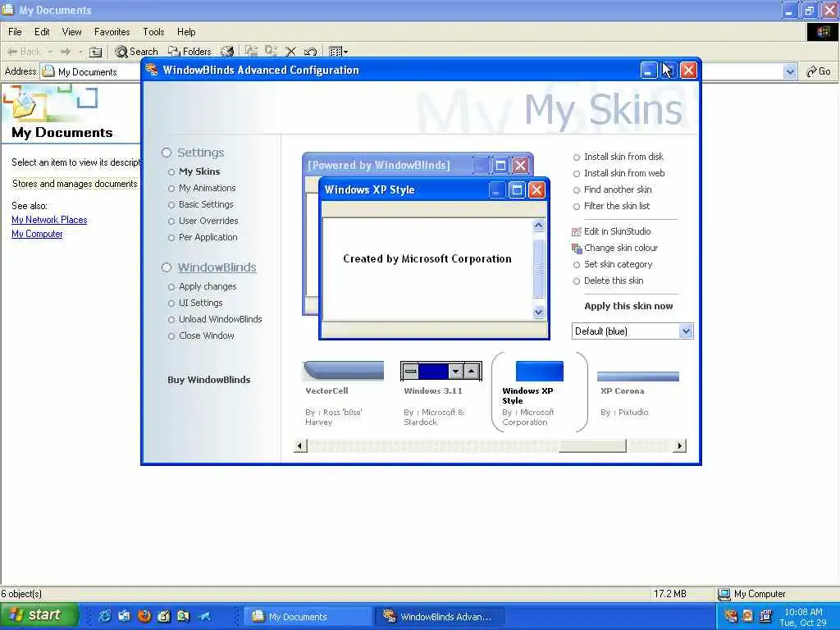Open the Edit menu
The height and width of the screenshot is (630, 840).
point(42,32)
